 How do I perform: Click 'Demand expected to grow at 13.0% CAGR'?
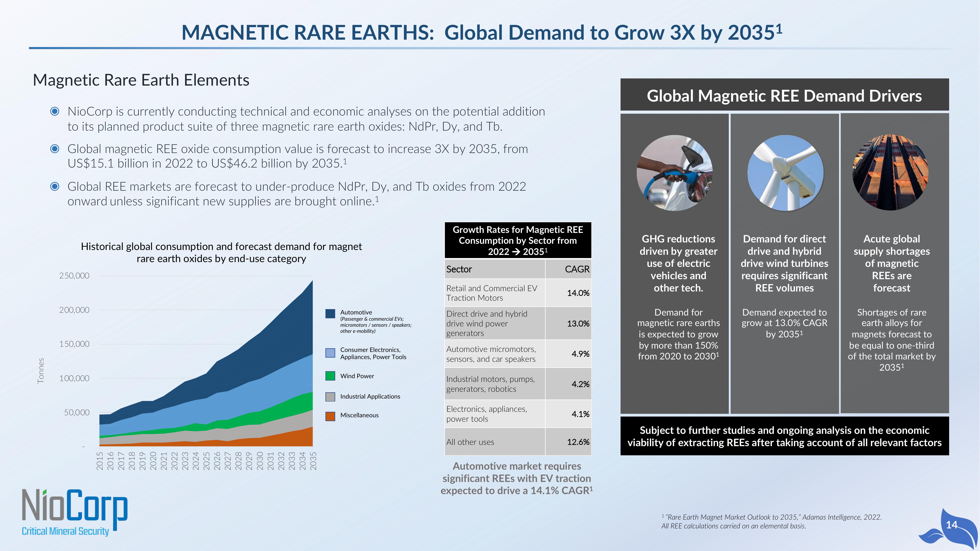(784, 323)
